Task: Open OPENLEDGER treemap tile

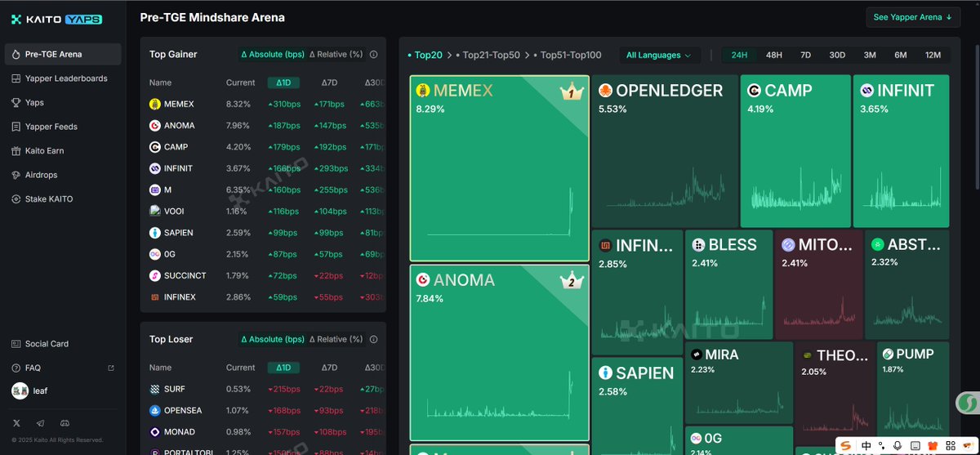Action: (x=665, y=151)
